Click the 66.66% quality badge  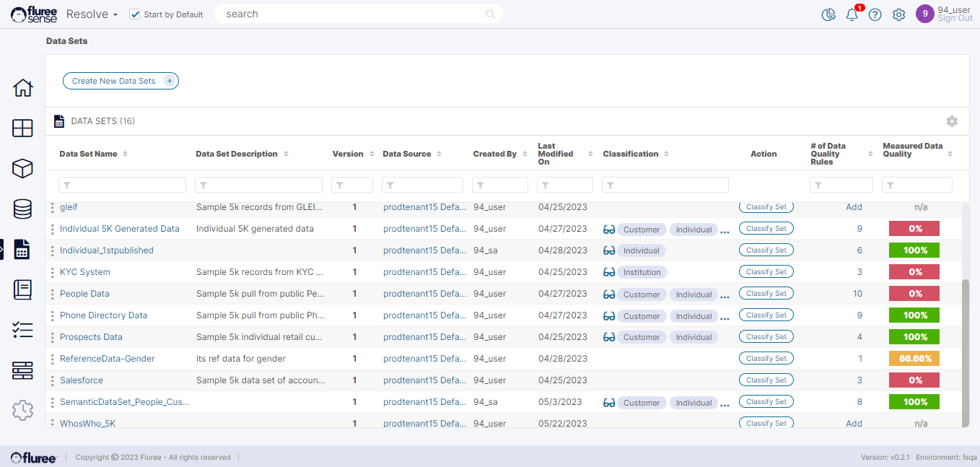[x=915, y=359]
